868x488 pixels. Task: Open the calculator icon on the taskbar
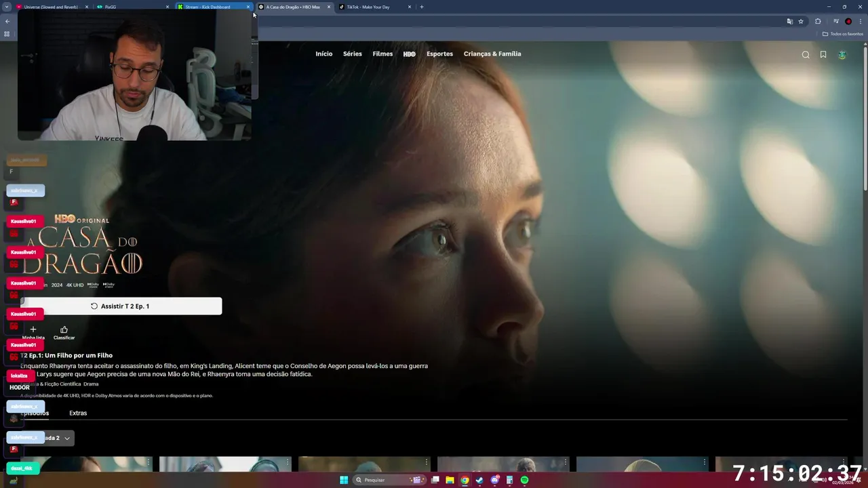tap(509, 480)
